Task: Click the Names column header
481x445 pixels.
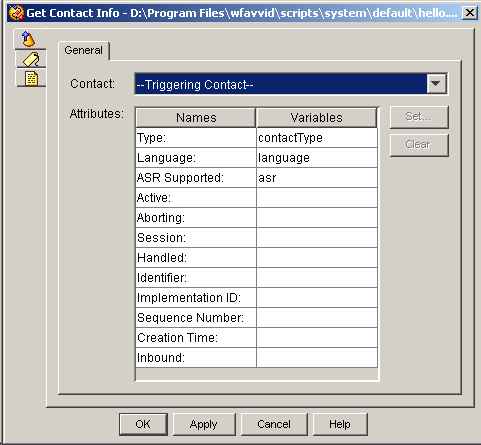Action: pos(196,118)
